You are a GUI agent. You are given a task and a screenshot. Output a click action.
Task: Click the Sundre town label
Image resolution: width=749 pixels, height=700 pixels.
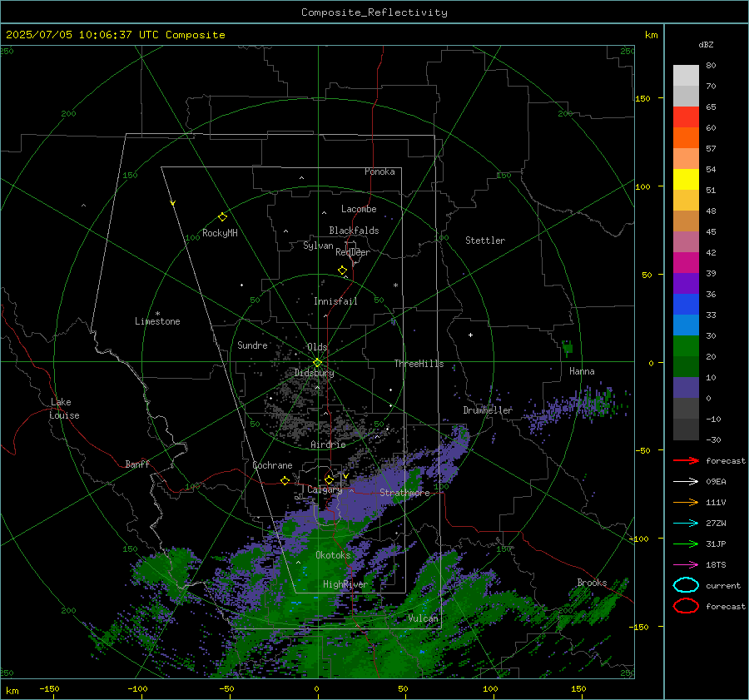[252, 345]
